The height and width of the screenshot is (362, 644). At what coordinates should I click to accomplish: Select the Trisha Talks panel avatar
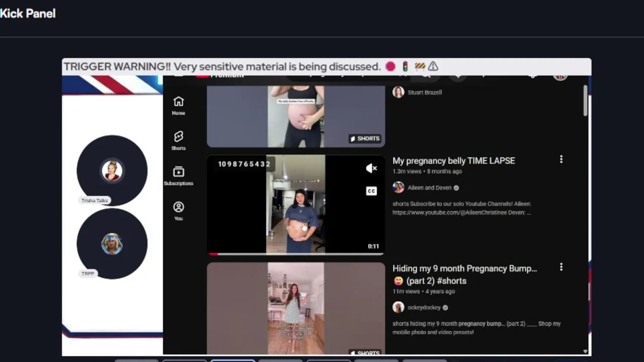(x=112, y=170)
